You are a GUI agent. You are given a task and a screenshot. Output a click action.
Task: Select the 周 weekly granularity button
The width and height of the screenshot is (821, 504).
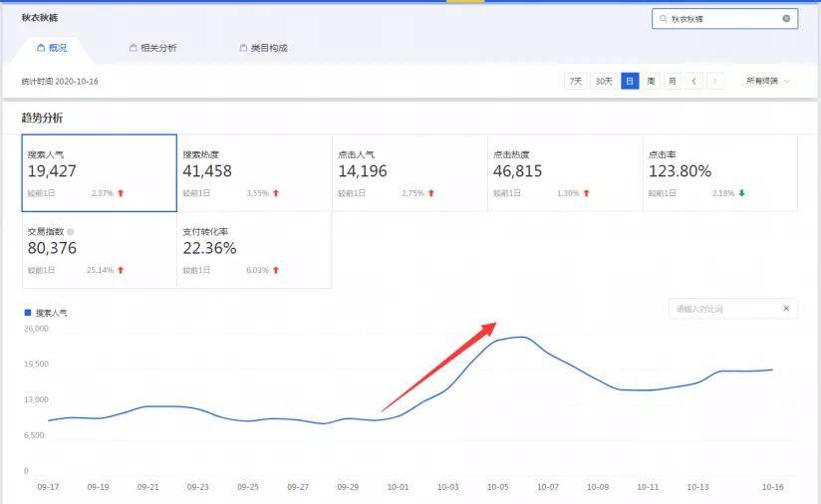point(651,81)
